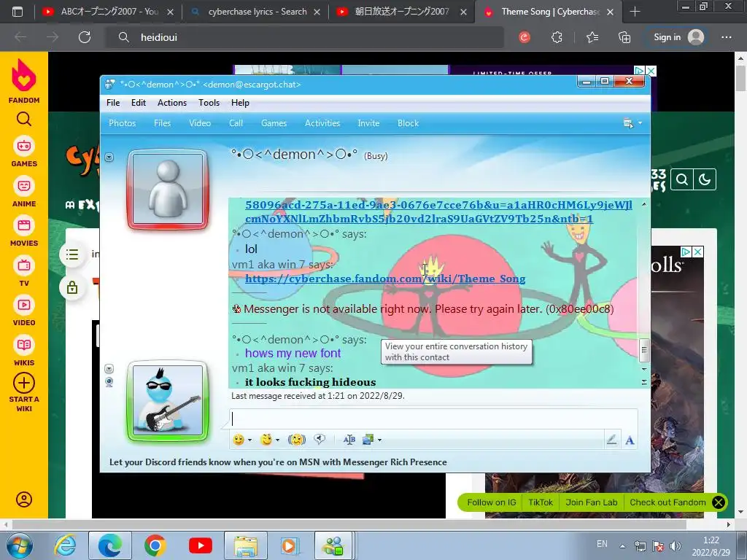Click Files in Messenger toolbar
Image resolution: width=747 pixels, height=560 pixels.
(x=162, y=123)
